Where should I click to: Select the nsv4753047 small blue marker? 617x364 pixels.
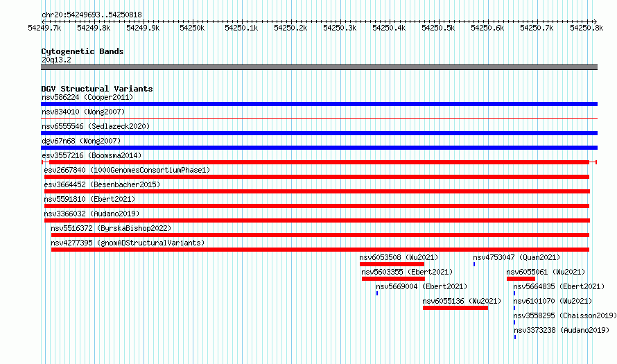pyautogui.click(x=474, y=264)
